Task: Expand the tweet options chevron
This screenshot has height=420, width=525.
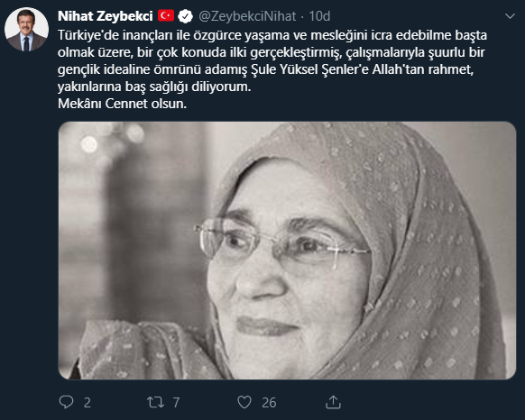Action: click(510, 15)
